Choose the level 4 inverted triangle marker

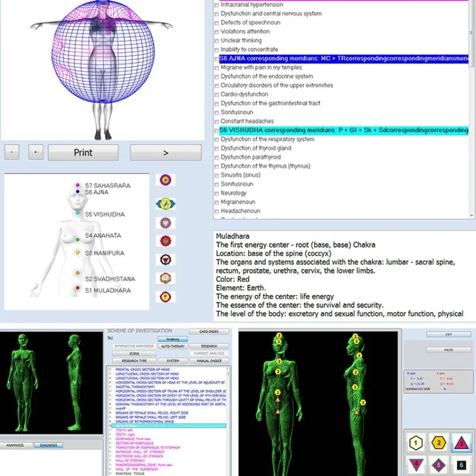coord(416,465)
